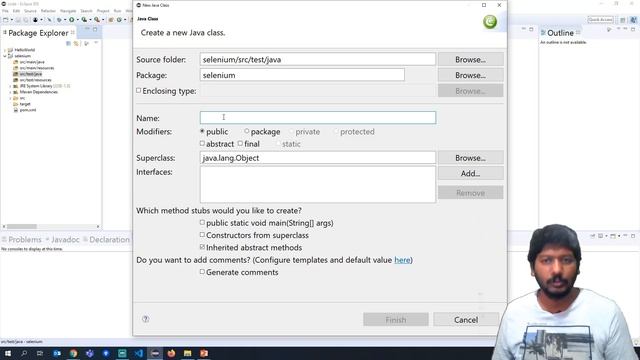640x360 pixels.
Task: Enable the Enclosing type checkbox
Action: (139, 91)
